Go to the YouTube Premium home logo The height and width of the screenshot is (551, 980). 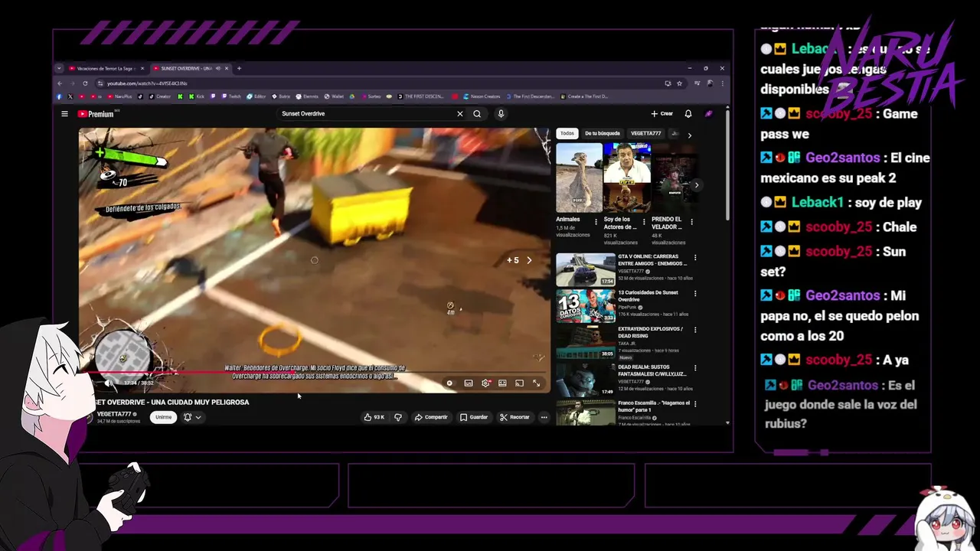click(96, 114)
